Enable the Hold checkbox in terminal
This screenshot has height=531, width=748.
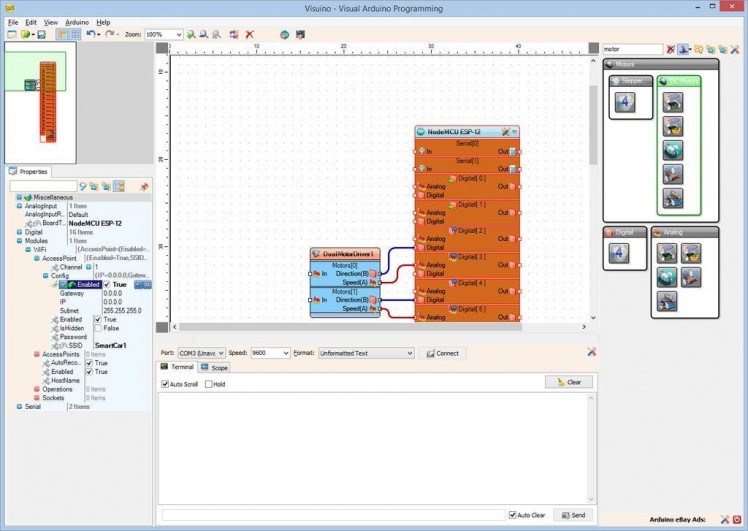208,384
